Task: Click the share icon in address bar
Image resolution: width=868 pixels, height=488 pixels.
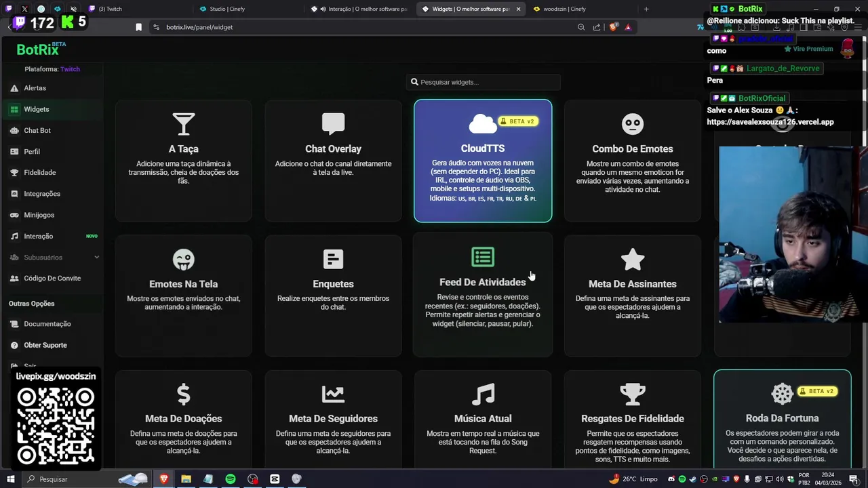Action: (597, 27)
